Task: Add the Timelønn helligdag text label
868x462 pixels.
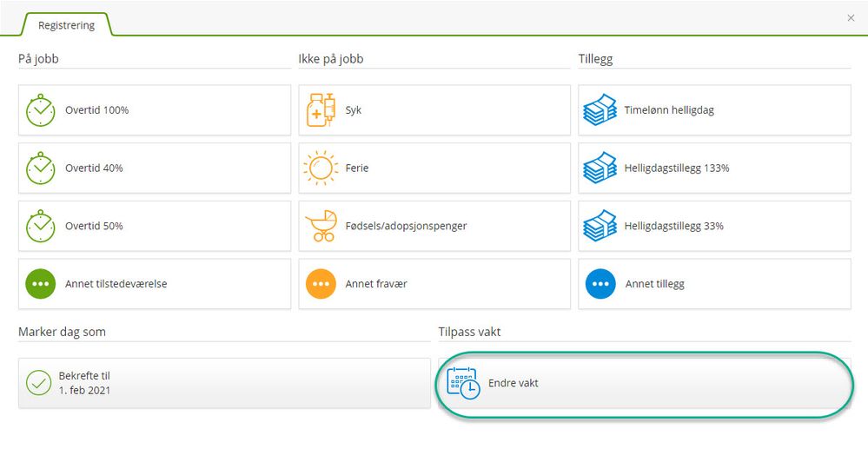Action: (669, 110)
